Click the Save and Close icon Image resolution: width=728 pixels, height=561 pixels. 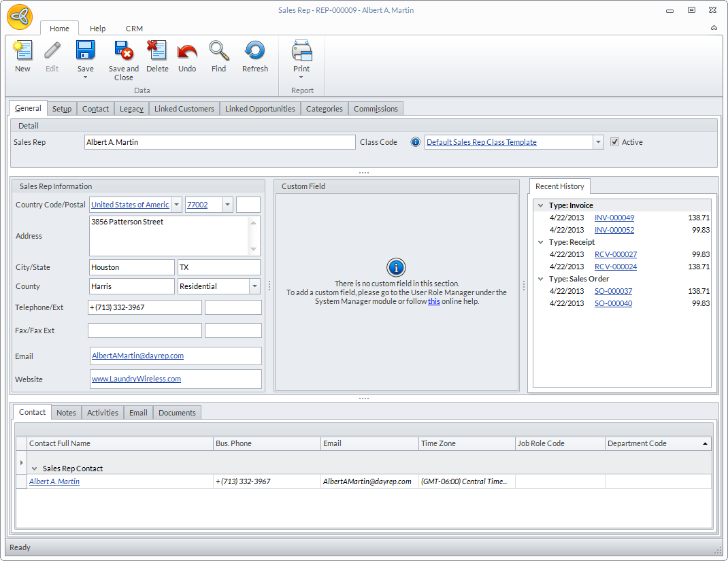(x=123, y=52)
